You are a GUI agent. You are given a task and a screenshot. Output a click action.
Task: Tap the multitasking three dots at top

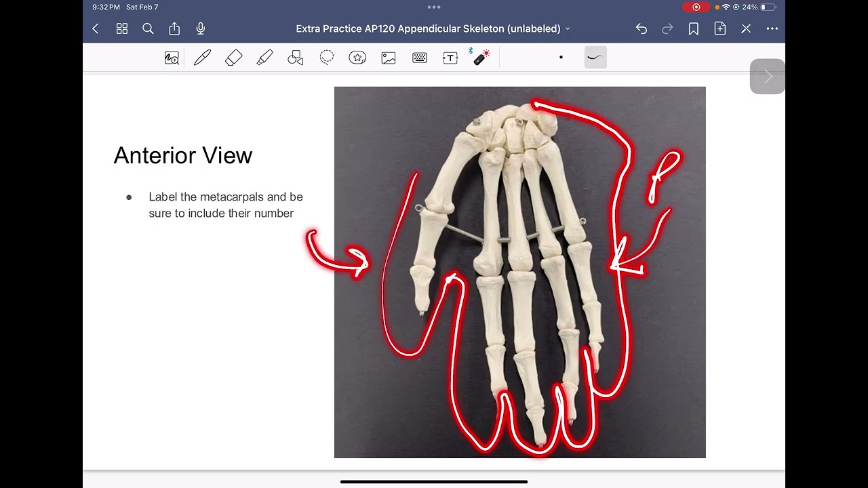434,7
